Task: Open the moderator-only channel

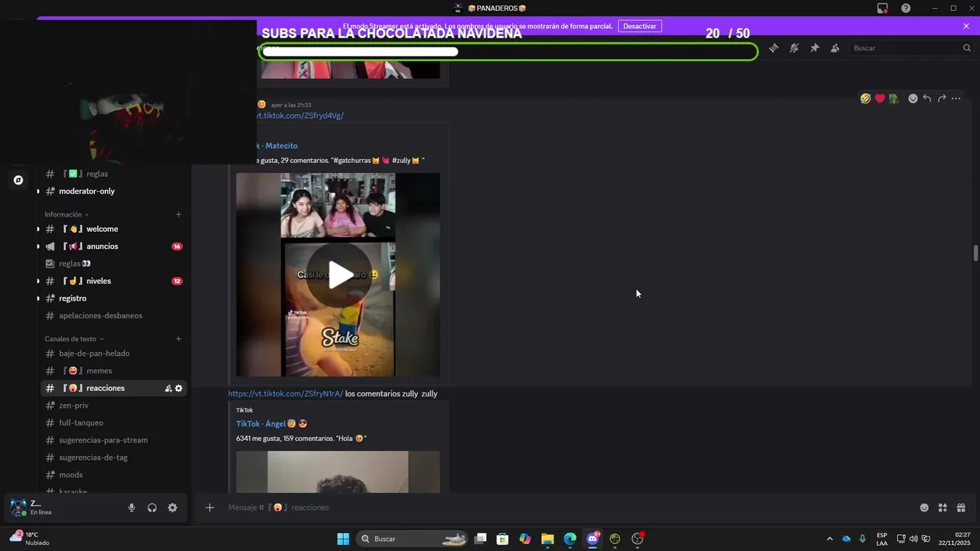Action: 114,191
